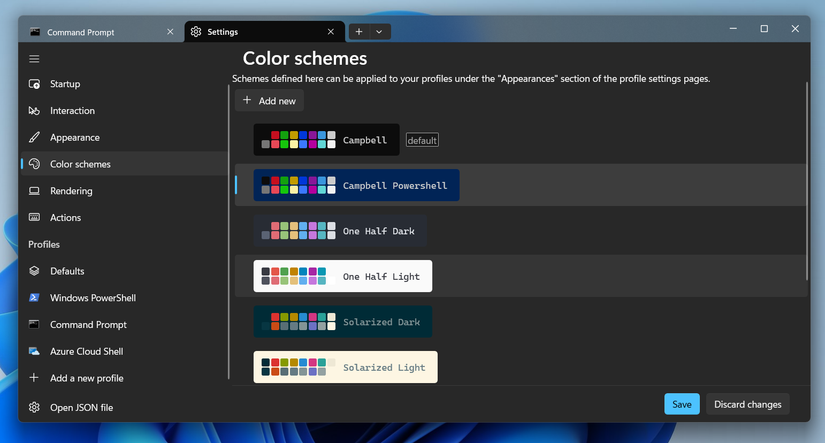Click the Startup icon in sidebar
The width and height of the screenshot is (825, 443).
point(34,84)
